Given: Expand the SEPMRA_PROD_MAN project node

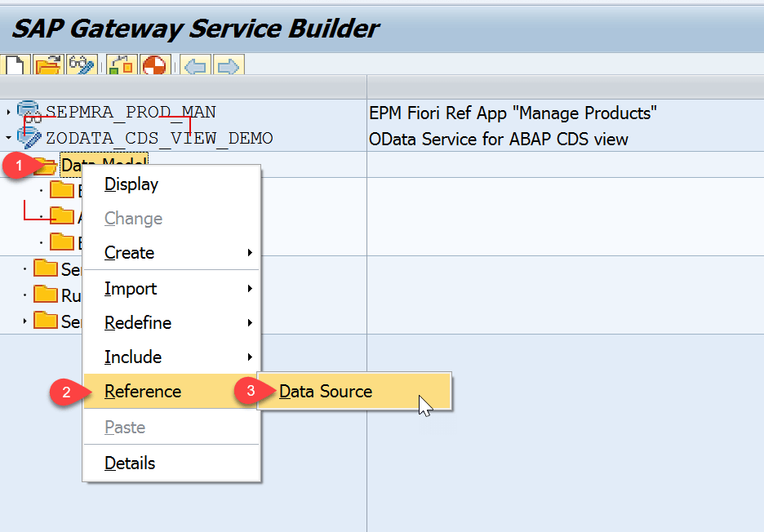Looking at the screenshot, I should pos(8,112).
